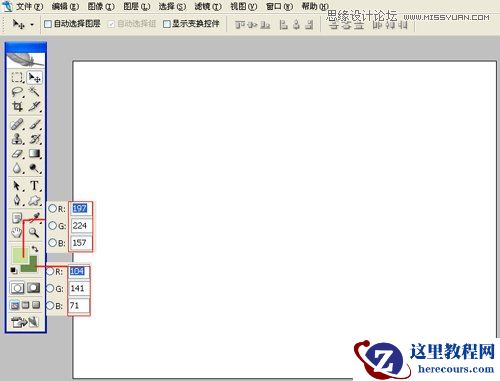
Task: Select G radio next to 141
Action: 50,288
